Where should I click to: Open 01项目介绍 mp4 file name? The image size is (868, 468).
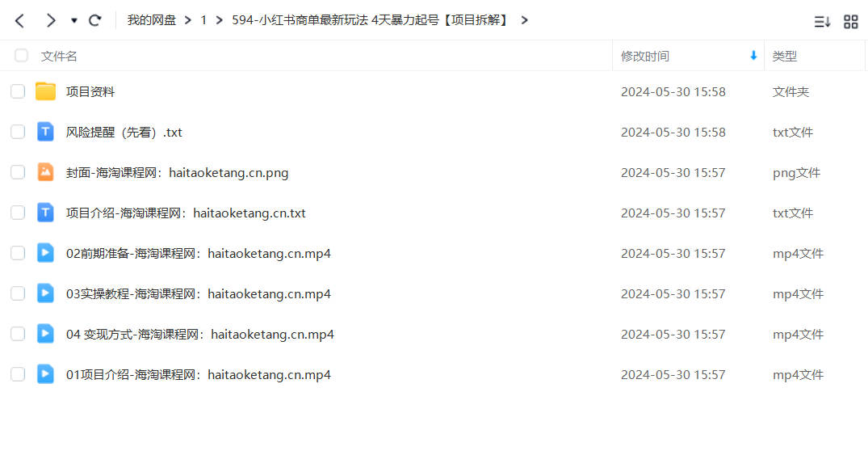[198, 375]
